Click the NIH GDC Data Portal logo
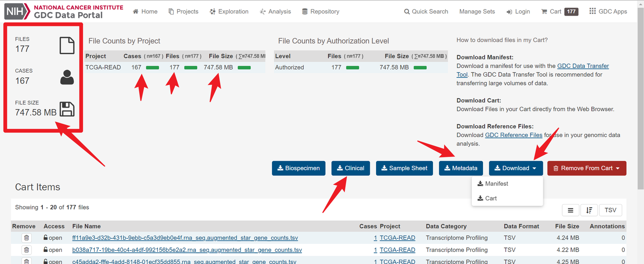Screen dimensions: 644x264 coord(64,11)
